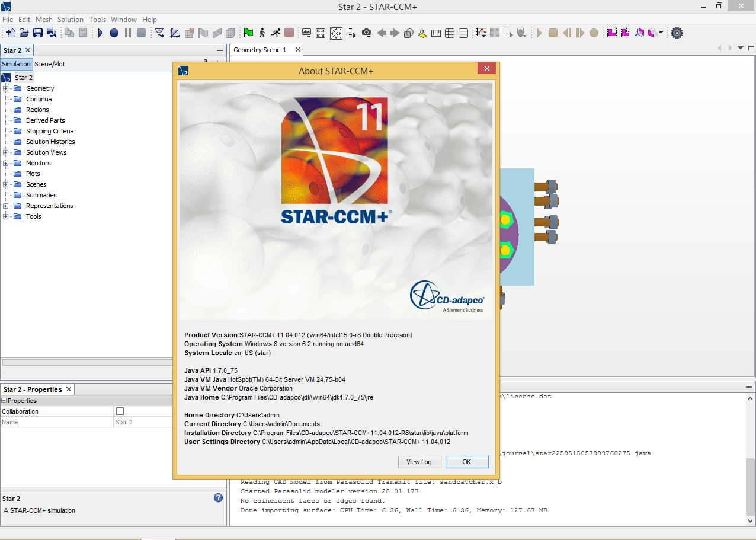Click the red plot graph toolbar icon
Image resolution: width=756 pixels, height=540 pixels.
pos(481,33)
